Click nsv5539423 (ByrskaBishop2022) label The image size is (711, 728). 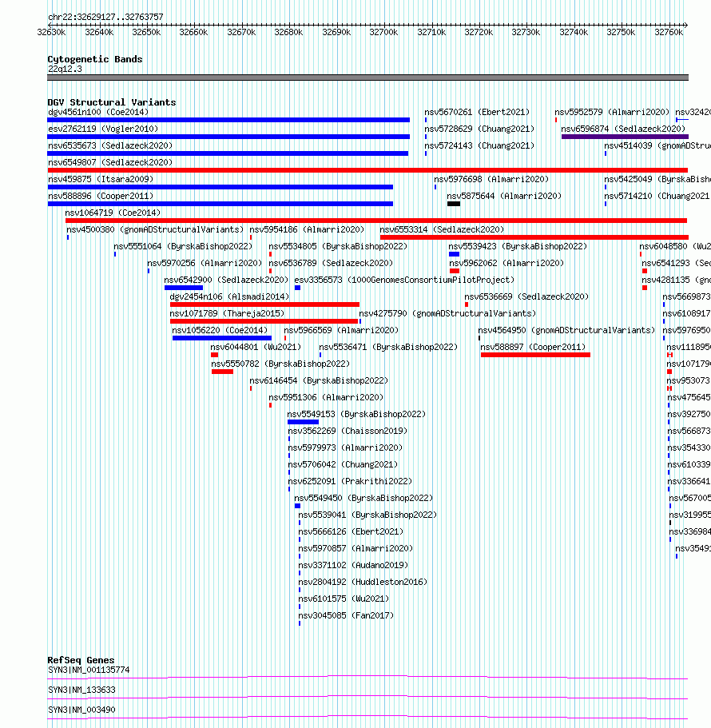[518, 246]
